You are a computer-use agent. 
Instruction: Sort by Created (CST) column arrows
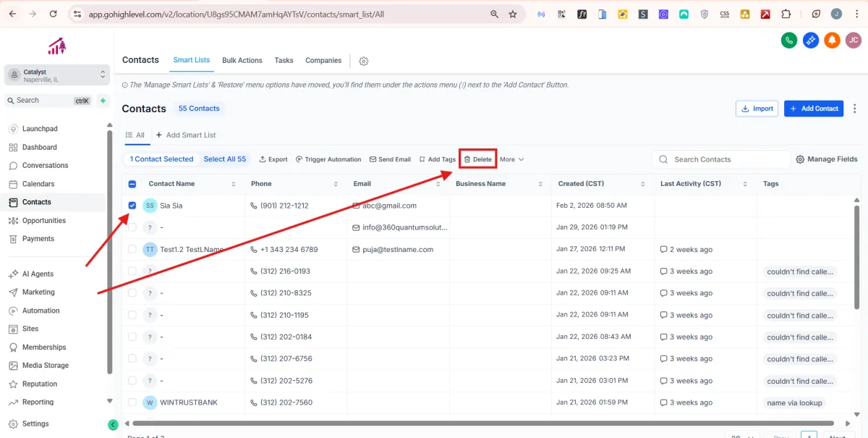[x=642, y=184]
